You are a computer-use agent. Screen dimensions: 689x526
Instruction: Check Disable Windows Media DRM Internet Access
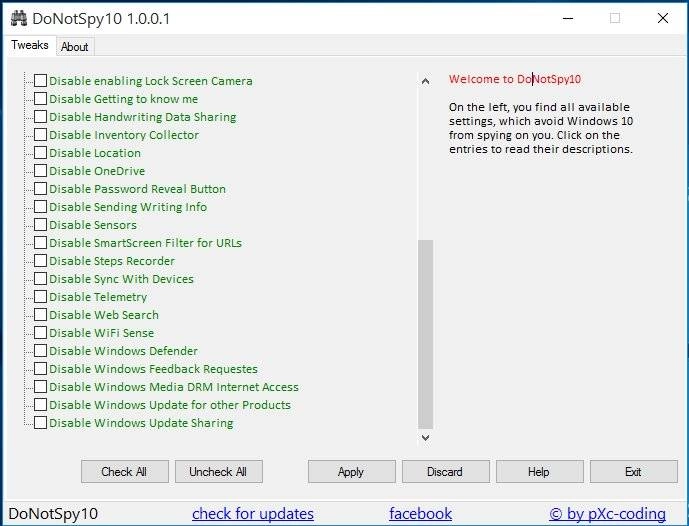pyautogui.click(x=40, y=387)
